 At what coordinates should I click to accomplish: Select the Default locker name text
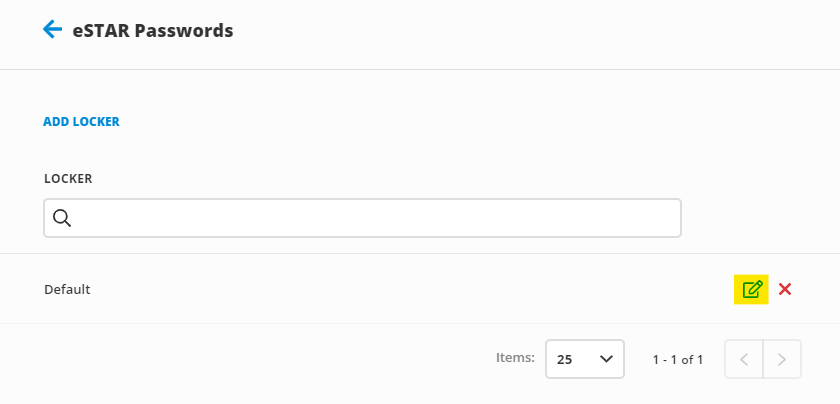pyautogui.click(x=67, y=290)
